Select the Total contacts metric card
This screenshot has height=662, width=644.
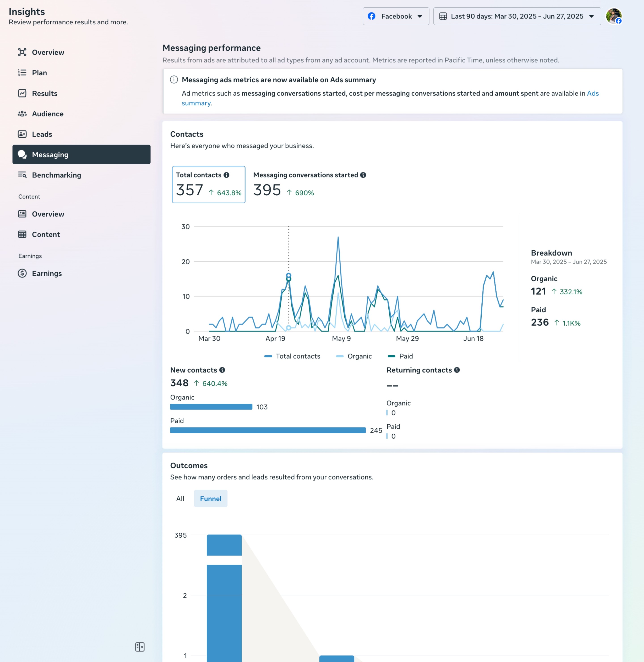coord(208,184)
